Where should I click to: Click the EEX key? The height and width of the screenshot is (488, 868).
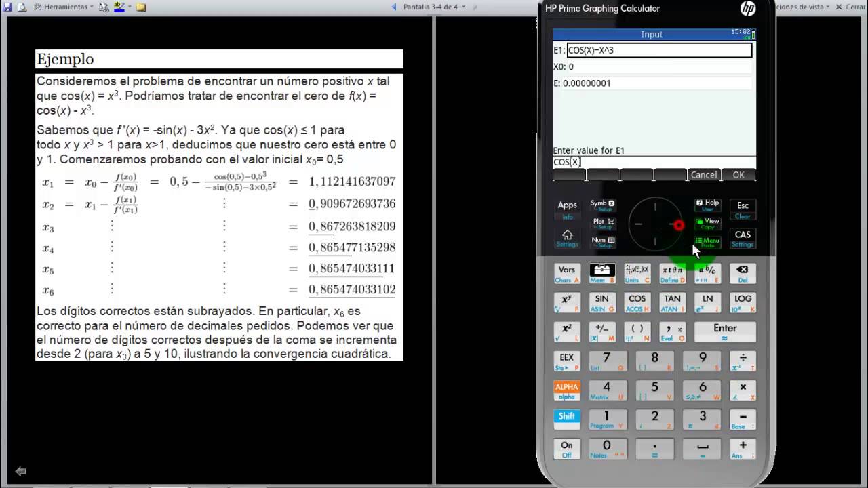(x=567, y=361)
